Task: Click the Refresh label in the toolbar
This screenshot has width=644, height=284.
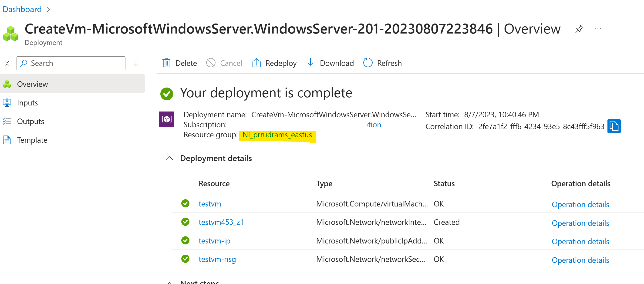Action: click(x=389, y=63)
